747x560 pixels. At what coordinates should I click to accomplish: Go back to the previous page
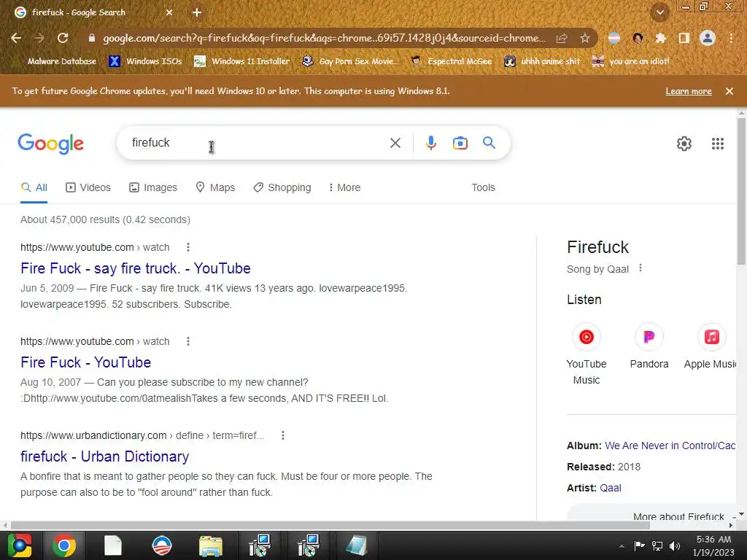[x=16, y=38]
